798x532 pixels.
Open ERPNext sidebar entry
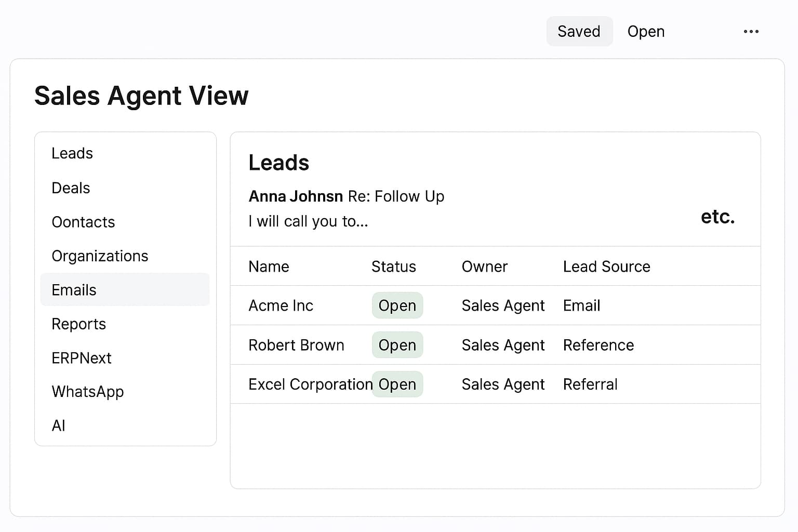tap(82, 358)
